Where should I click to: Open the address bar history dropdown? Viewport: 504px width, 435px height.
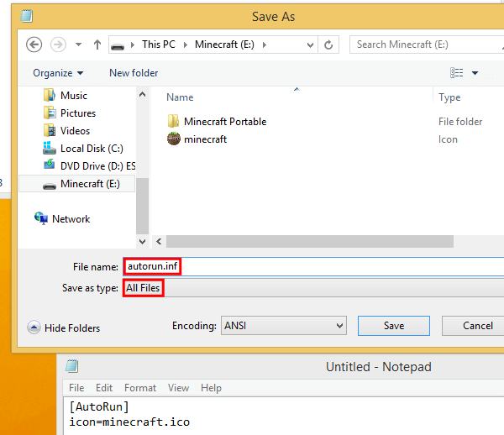coord(310,45)
